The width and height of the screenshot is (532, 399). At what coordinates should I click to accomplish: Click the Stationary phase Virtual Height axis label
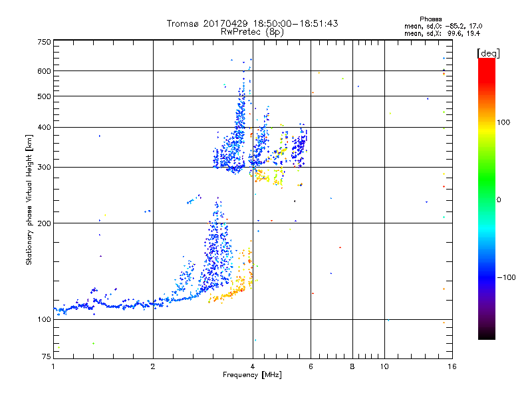pyautogui.click(x=29, y=199)
